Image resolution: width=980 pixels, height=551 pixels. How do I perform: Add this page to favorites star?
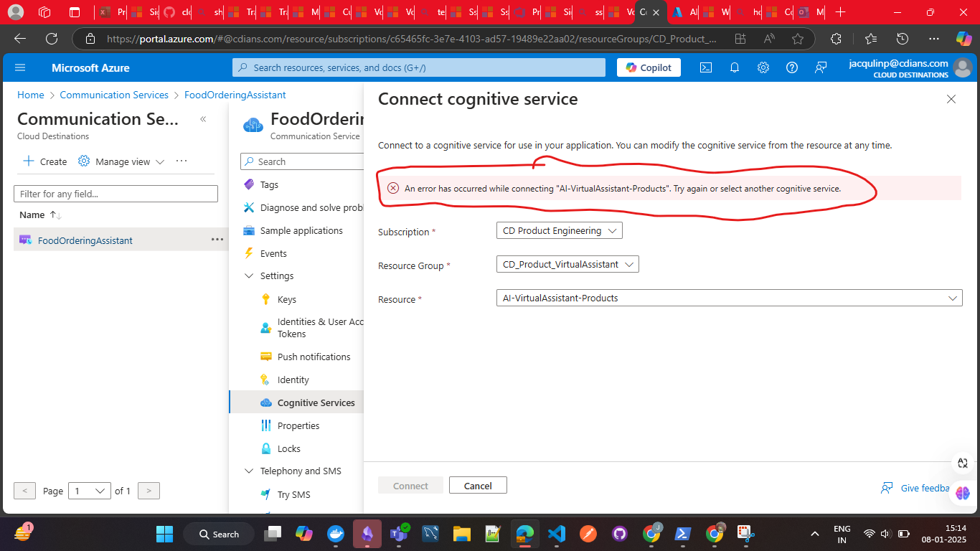[798, 39]
